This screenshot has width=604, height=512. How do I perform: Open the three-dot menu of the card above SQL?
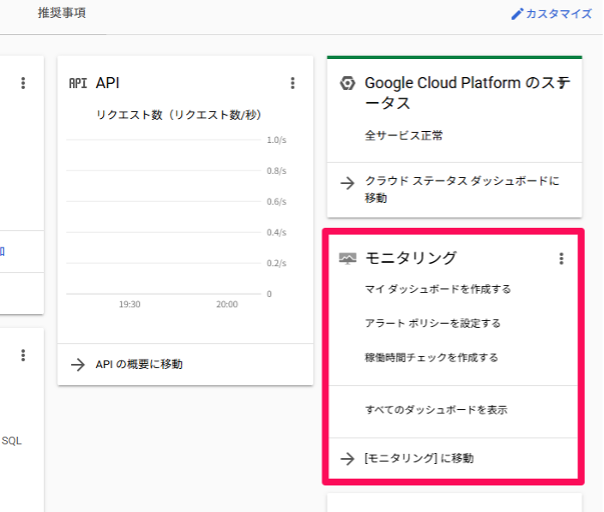click(23, 355)
